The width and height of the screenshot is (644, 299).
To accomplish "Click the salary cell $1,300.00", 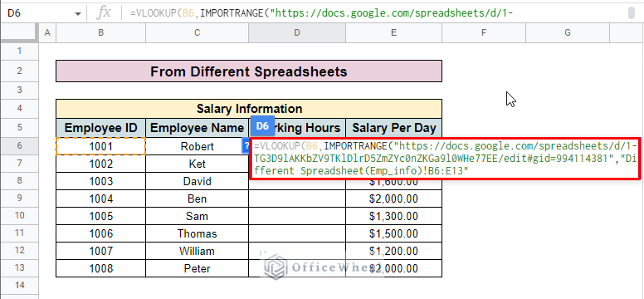I will (x=394, y=216).
